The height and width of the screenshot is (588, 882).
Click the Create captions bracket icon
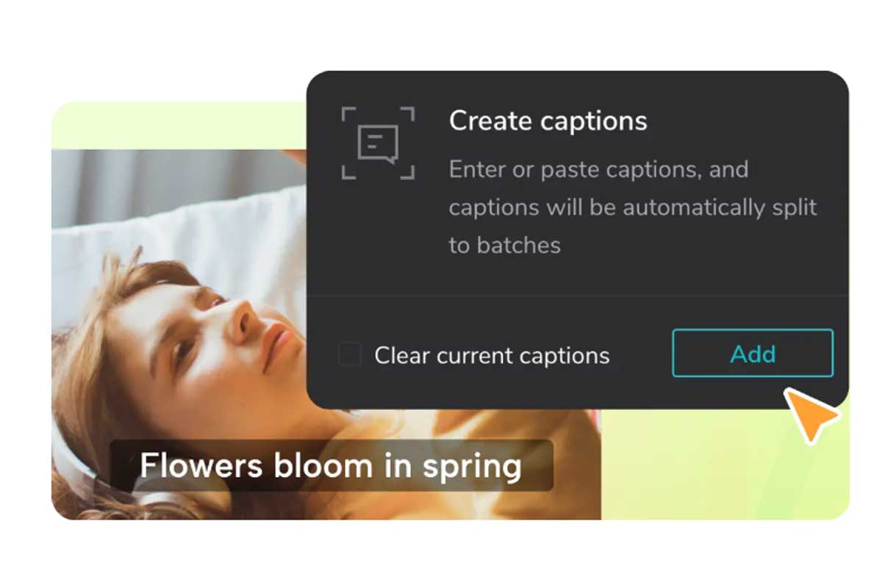point(378,143)
